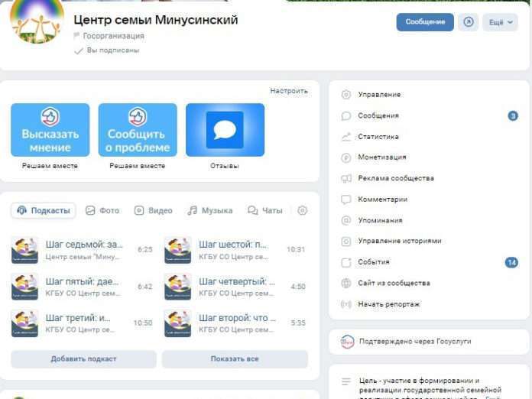Viewport: 532px width, 399px height.
Task: Click the Упоминания at-sign icon
Action: click(345, 221)
